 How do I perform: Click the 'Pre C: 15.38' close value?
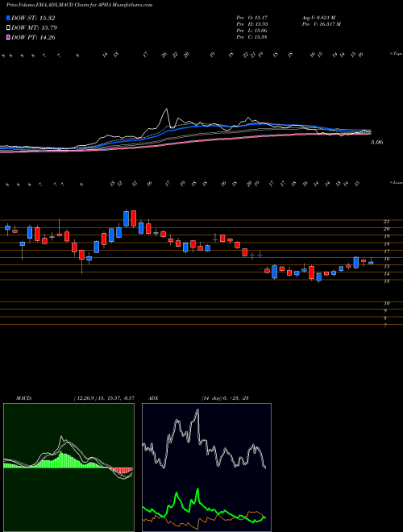[x=251, y=37]
